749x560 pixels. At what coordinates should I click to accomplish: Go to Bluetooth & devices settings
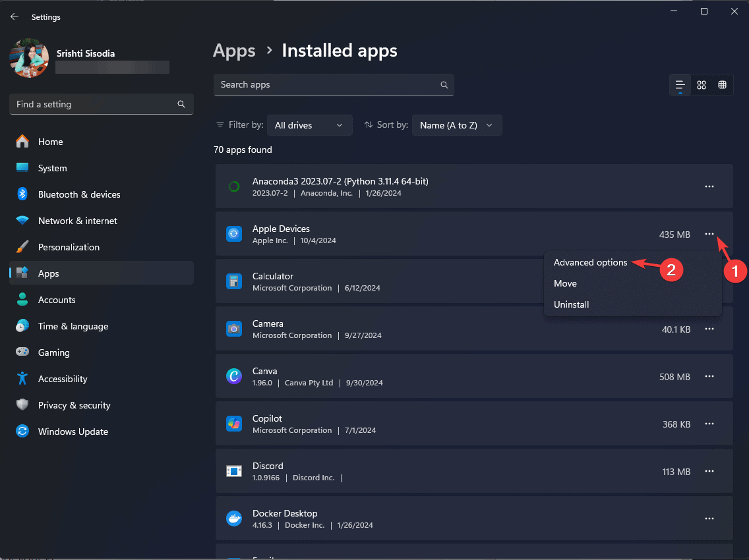click(x=102, y=194)
